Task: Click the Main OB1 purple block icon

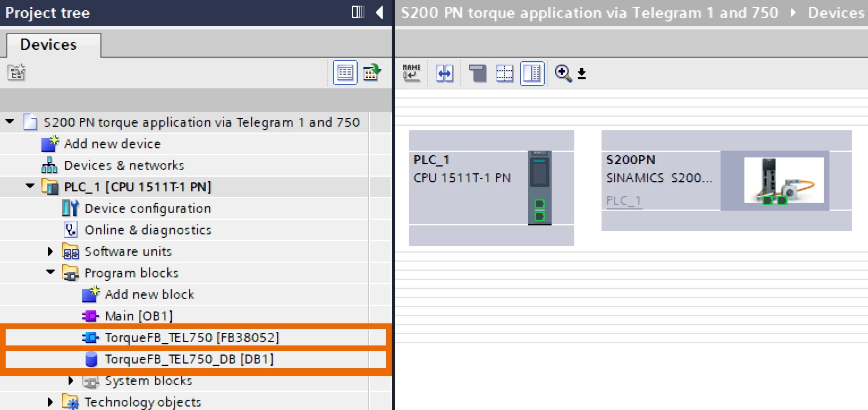Action: pos(91,316)
